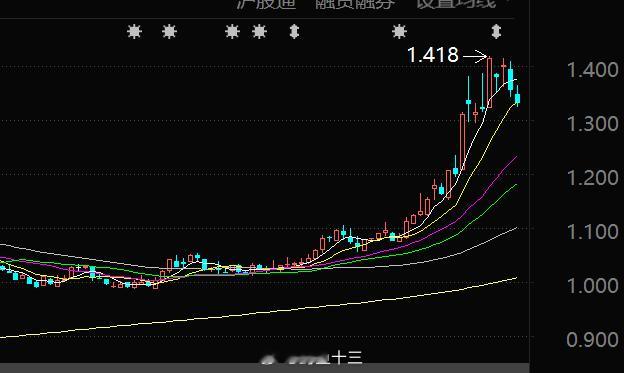The width and height of the screenshot is (624, 373).
Task: Click the 1.418 high price label
Action: click(433, 55)
